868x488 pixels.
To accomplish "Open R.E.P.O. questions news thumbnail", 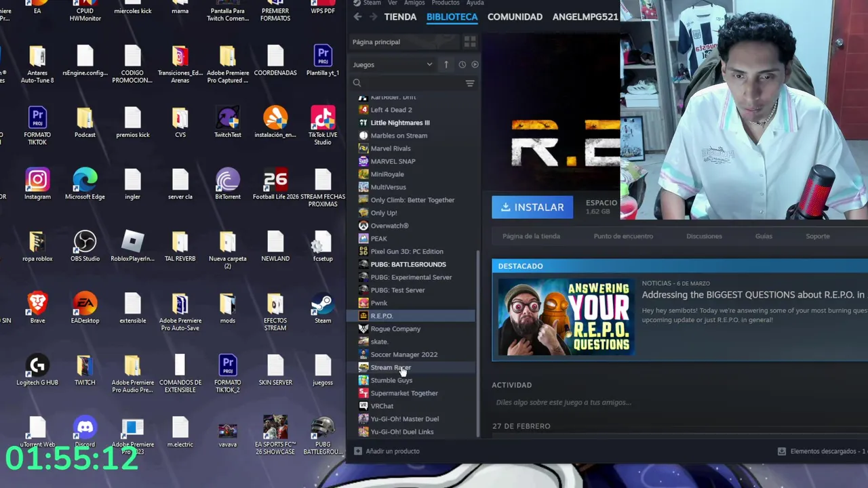I will coord(566,317).
